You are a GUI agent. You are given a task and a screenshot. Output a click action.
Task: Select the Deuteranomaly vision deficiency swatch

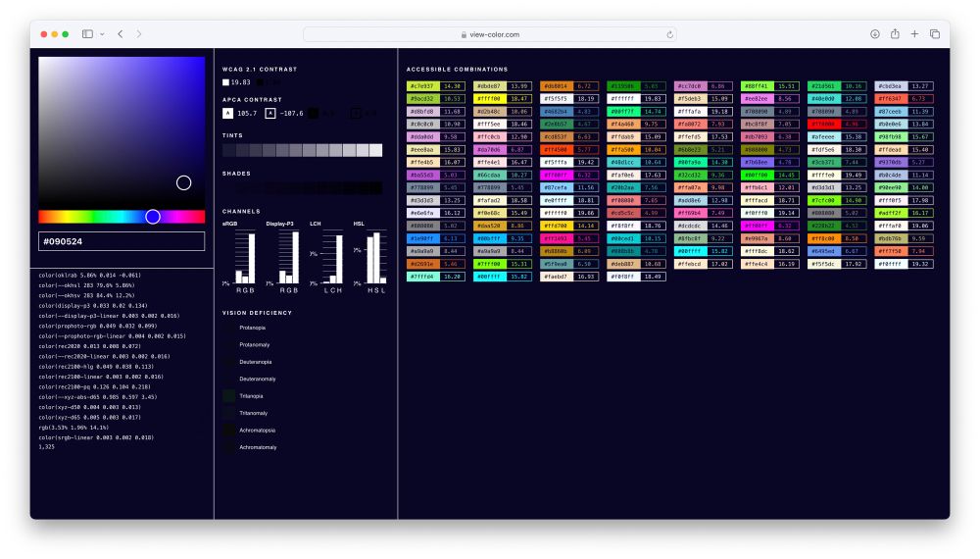228,379
